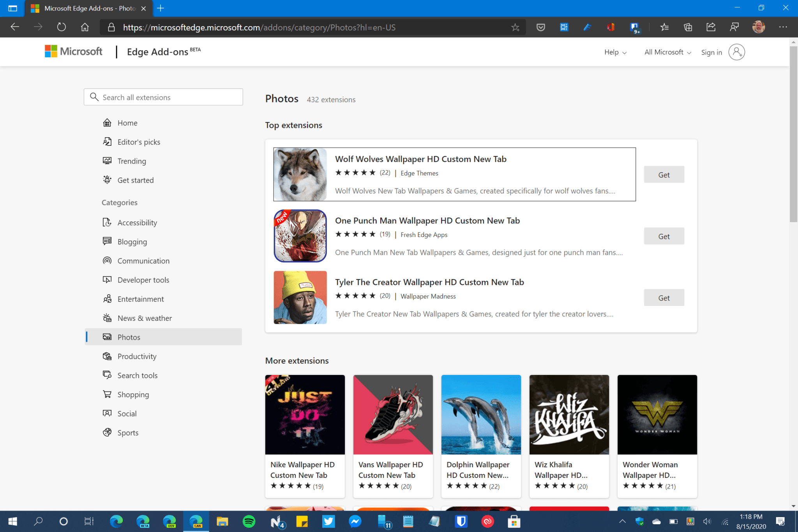Open Twitter from the taskbar

[328, 521]
